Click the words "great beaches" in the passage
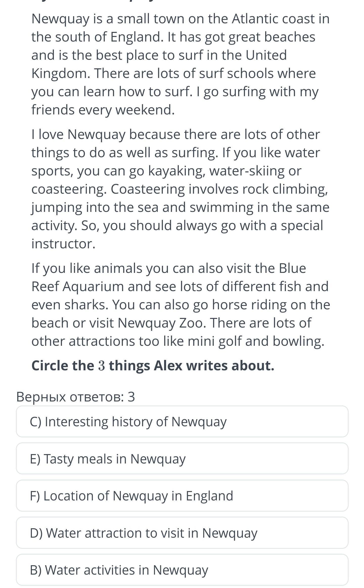This screenshot has height=588, width=364. (x=272, y=37)
